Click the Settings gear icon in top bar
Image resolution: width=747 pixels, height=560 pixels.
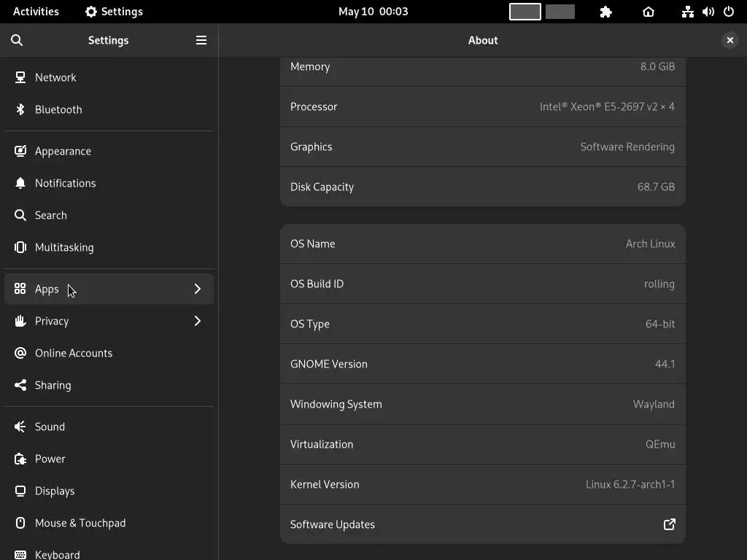tap(91, 12)
